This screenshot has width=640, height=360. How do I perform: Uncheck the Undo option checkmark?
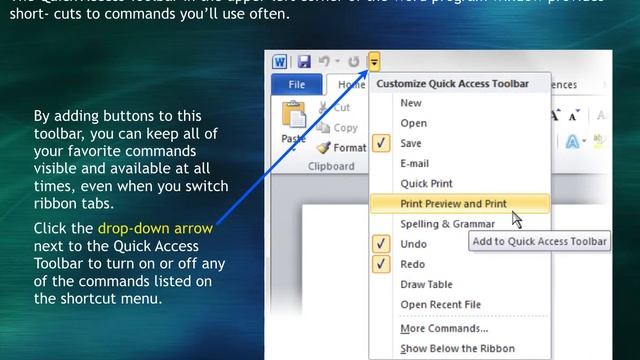(x=381, y=244)
